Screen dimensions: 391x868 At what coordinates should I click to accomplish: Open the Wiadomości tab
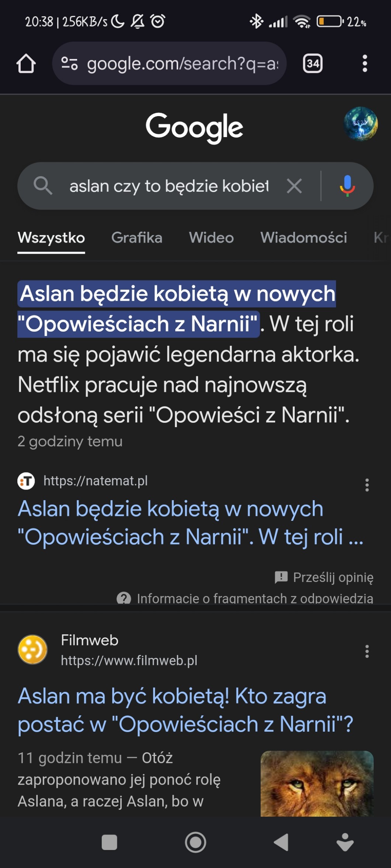304,238
